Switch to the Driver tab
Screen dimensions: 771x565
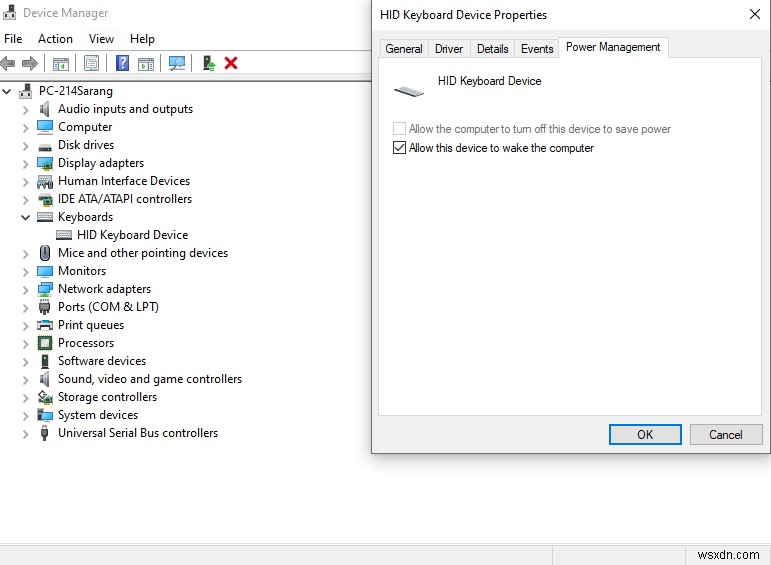pyautogui.click(x=449, y=49)
